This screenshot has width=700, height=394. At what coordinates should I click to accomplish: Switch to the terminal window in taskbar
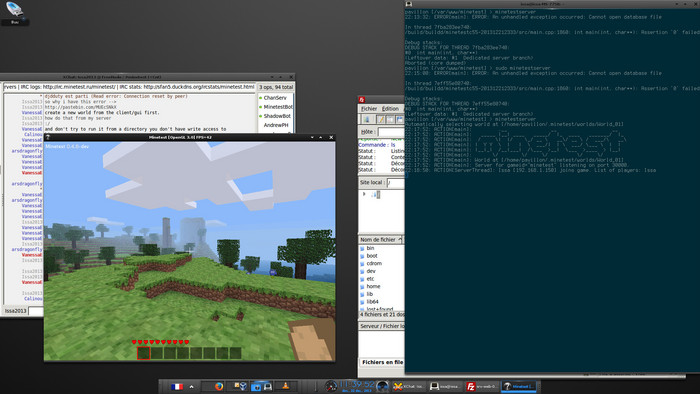[445, 386]
